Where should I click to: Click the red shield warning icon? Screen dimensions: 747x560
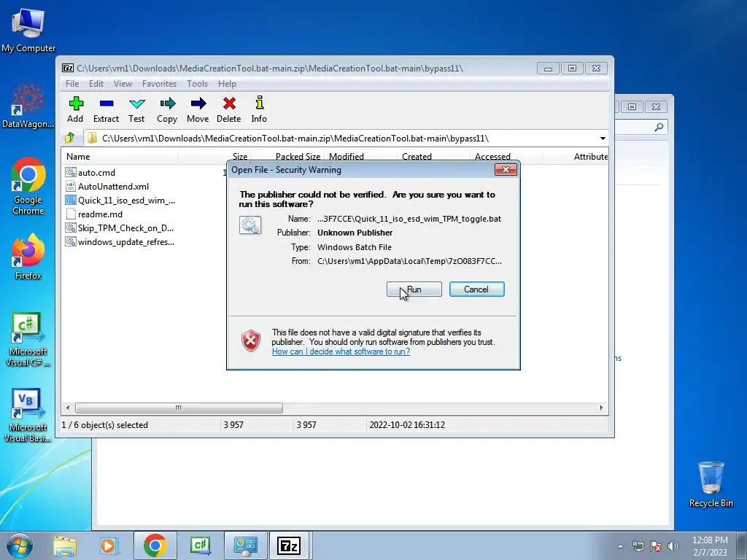point(251,341)
